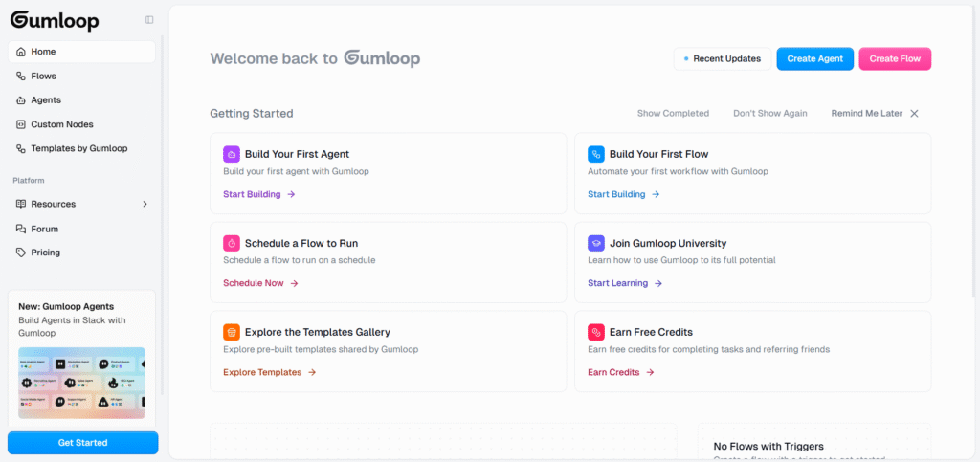The height and width of the screenshot is (462, 980).
Task: Click the Gumloop logo in welcome heading
Action: [382, 58]
